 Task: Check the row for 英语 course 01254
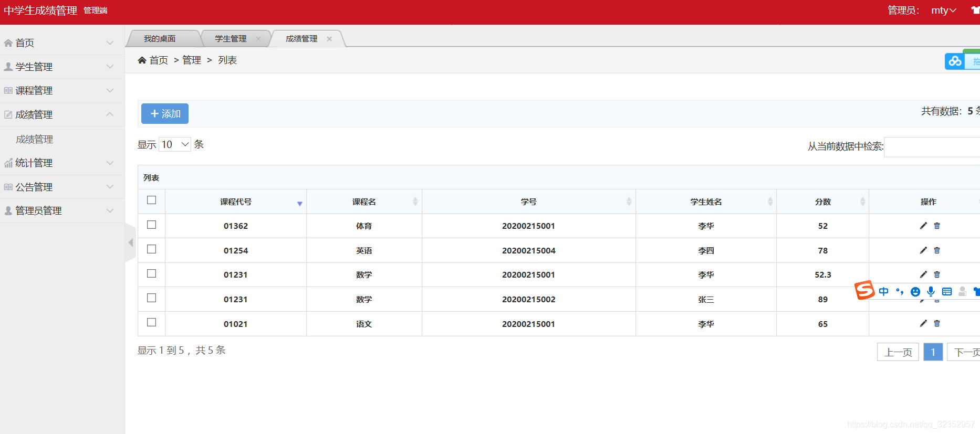pos(152,249)
